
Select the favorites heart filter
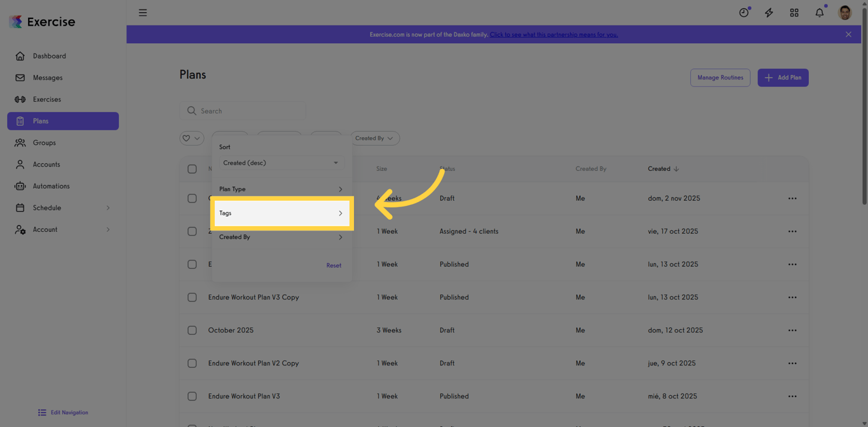point(191,138)
